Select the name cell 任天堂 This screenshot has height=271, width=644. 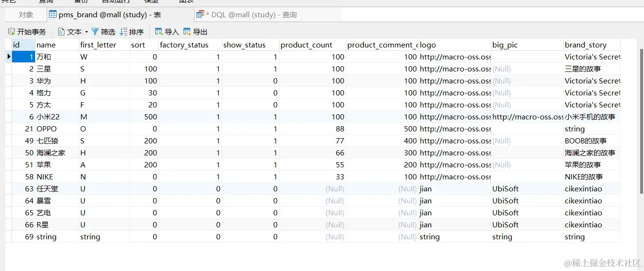57,189
